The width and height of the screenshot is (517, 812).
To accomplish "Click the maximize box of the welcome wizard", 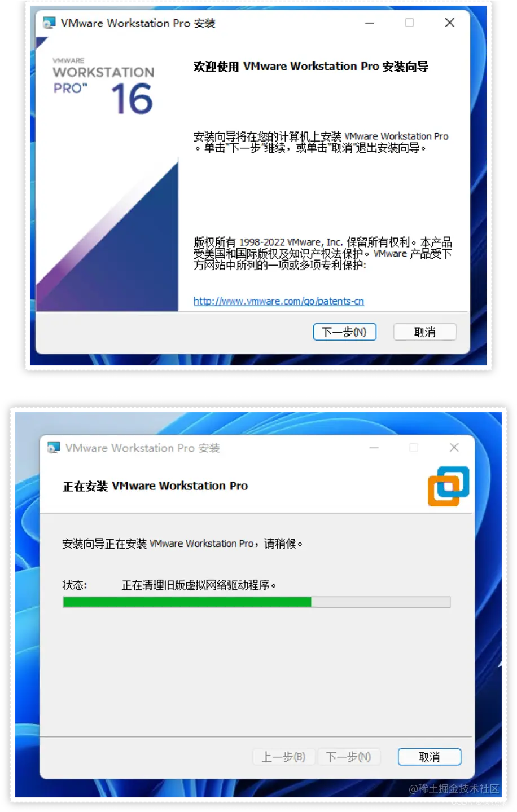I will (409, 23).
